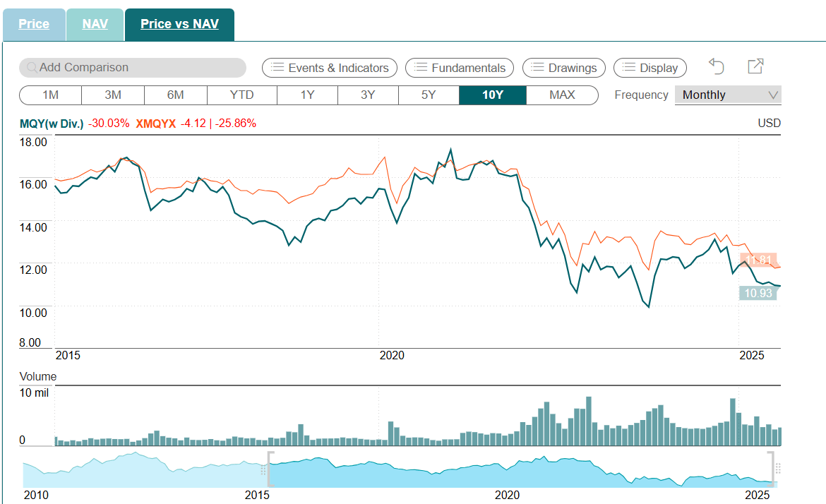826x504 pixels.
Task: Select the 1Y time range
Action: [x=306, y=95]
